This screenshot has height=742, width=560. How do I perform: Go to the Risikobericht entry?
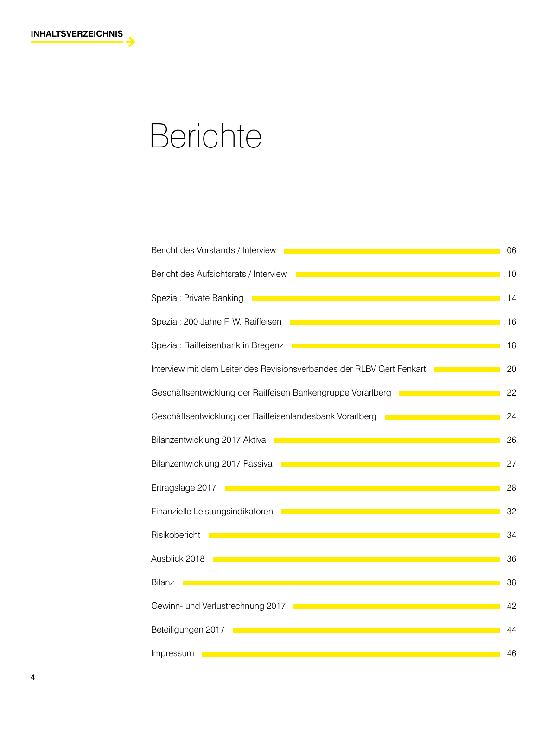[176, 535]
